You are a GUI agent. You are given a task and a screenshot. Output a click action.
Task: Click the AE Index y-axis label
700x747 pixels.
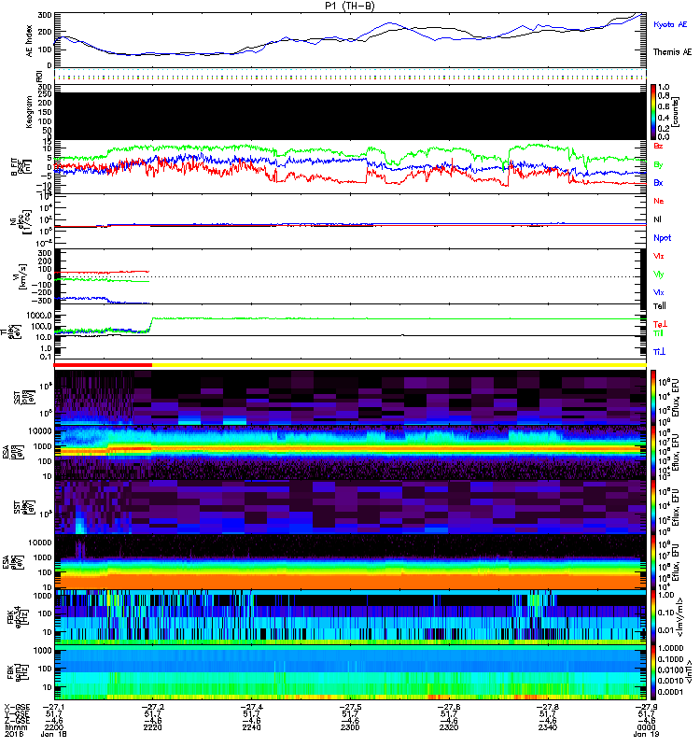click(x=30, y=41)
